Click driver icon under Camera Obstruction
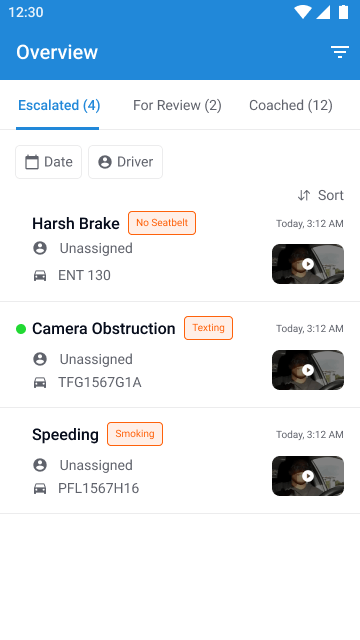This screenshot has height=640, width=360. click(x=40, y=359)
